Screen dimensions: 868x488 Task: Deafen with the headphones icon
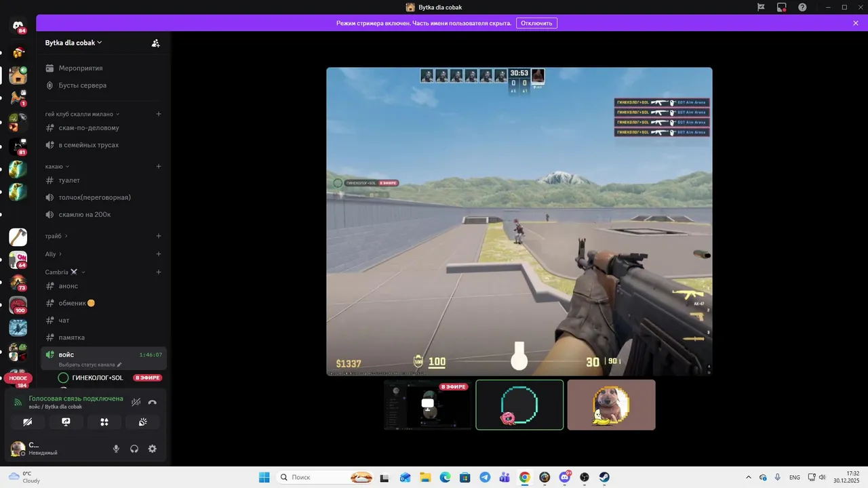[x=134, y=449]
